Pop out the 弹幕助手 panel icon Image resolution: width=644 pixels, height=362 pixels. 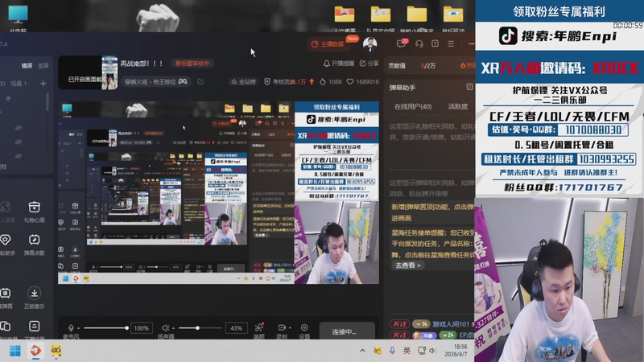coord(469,87)
